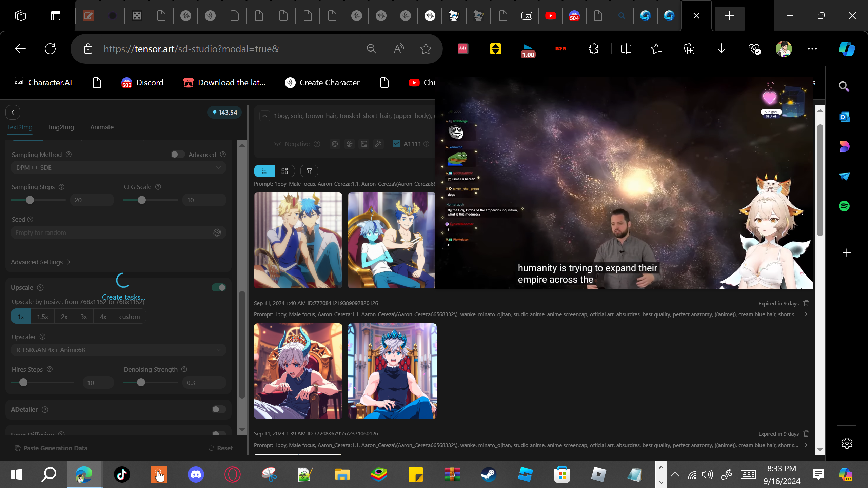
Task: Select the custom upscale option
Action: pyautogui.click(x=130, y=317)
